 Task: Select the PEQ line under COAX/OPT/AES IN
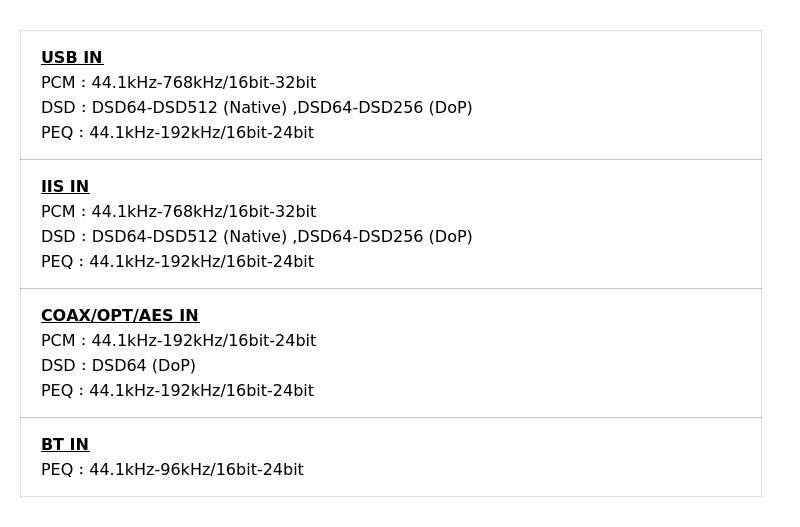point(177,391)
